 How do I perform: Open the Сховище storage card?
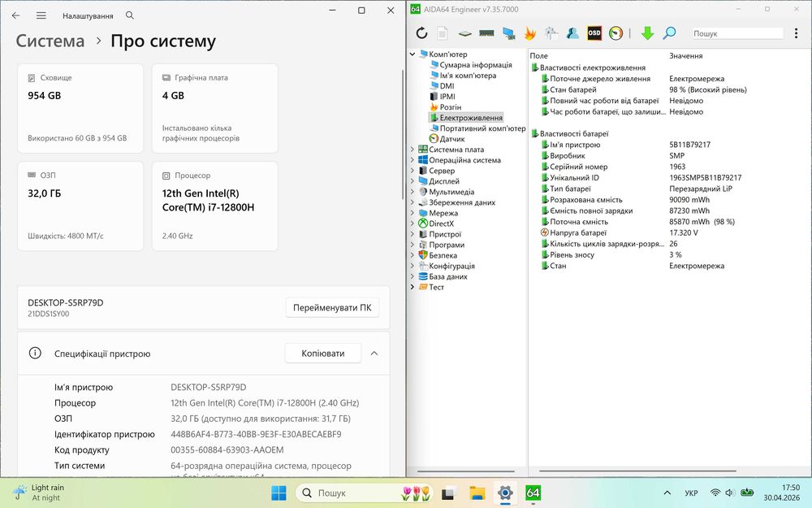pos(80,108)
